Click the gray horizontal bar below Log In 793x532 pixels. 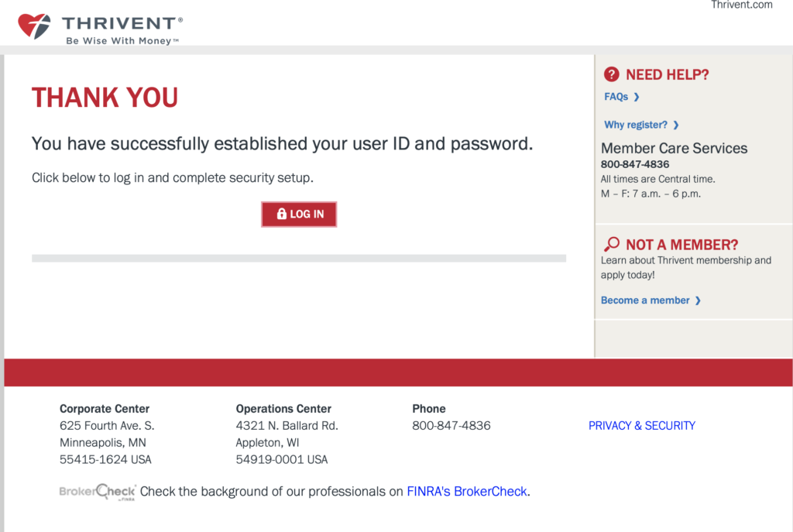[298, 258]
